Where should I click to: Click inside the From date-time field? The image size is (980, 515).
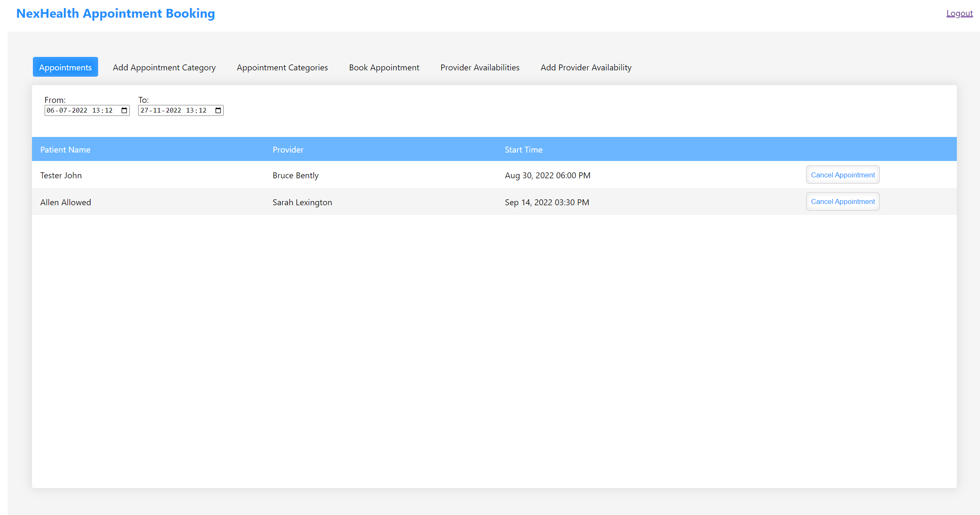click(80, 110)
